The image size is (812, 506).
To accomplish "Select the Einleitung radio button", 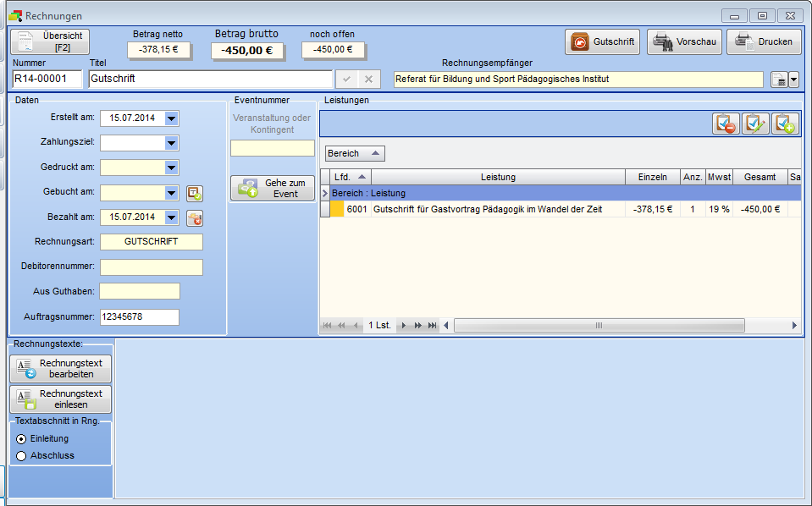I will (x=21, y=439).
